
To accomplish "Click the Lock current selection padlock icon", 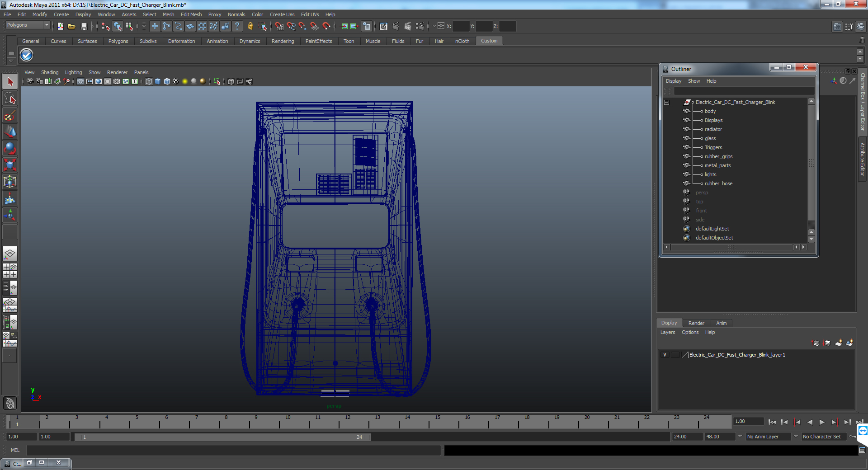I will (x=250, y=26).
